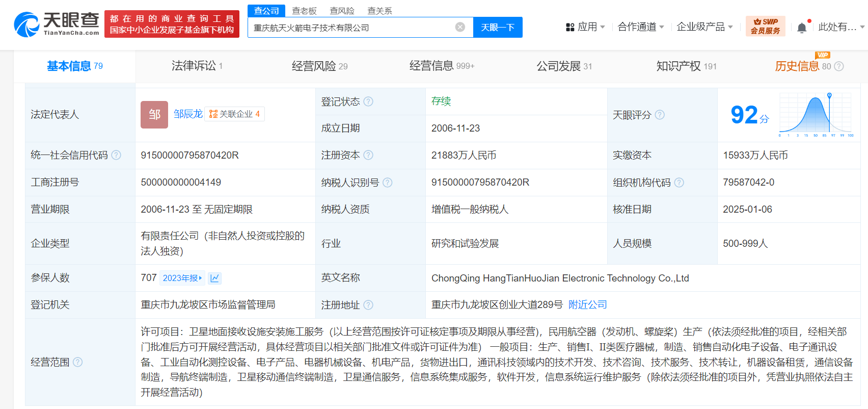868x409 pixels.
Task: Open the notification bell
Action: tap(801, 28)
